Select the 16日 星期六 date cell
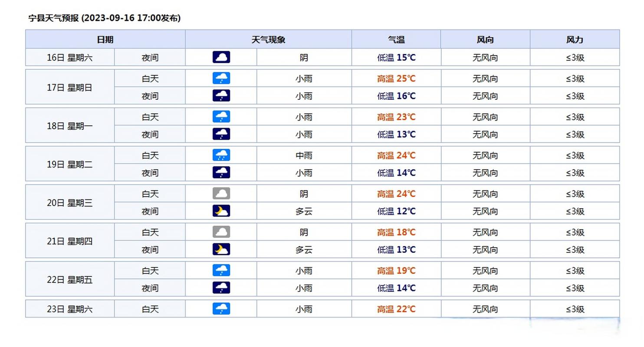644x347 pixels. pyautogui.click(x=70, y=57)
